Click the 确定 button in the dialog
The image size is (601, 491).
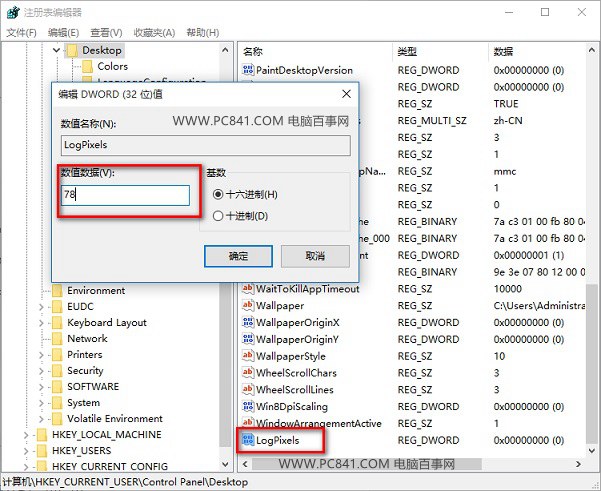point(238,256)
